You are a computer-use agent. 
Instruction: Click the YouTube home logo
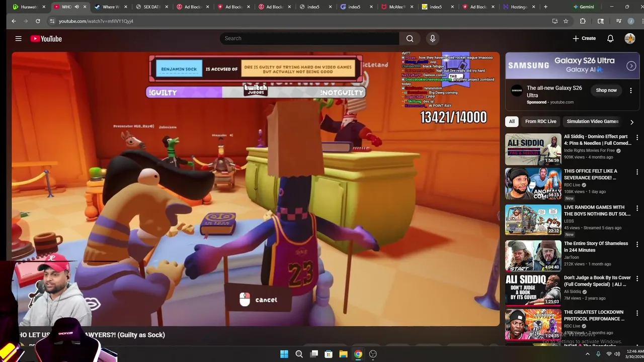pyautogui.click(x=46, y=39)
